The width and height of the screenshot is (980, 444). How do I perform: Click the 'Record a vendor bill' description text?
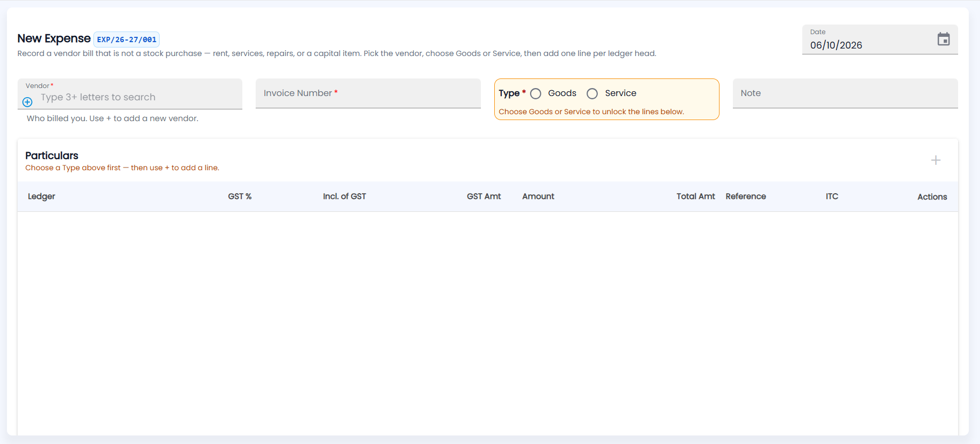(x=337, y=53)
